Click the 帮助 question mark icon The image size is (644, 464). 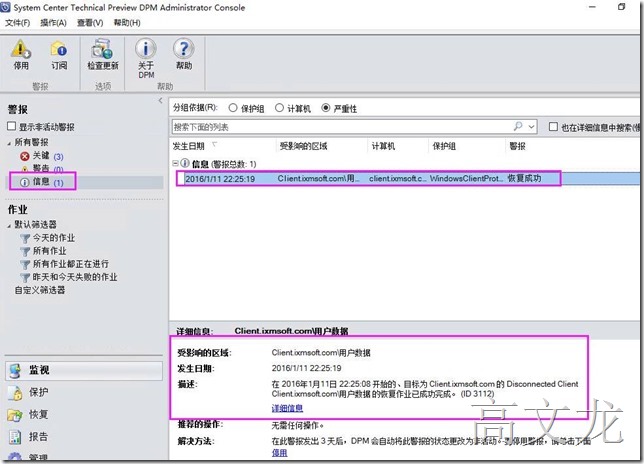click(x=184, y=48)
